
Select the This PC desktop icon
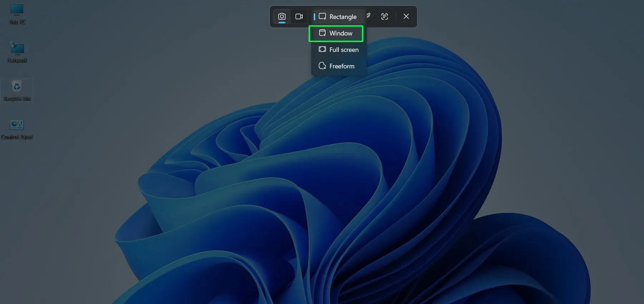point(17,10)
